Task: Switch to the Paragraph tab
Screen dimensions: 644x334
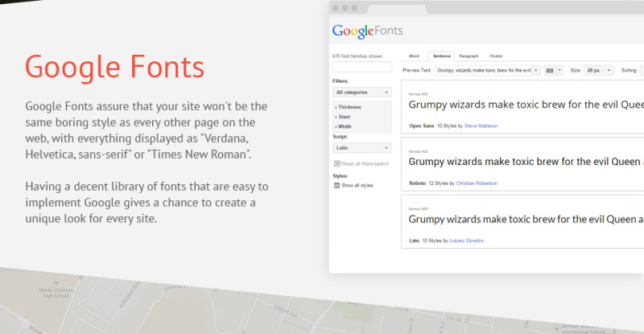Action: point(469,56)
